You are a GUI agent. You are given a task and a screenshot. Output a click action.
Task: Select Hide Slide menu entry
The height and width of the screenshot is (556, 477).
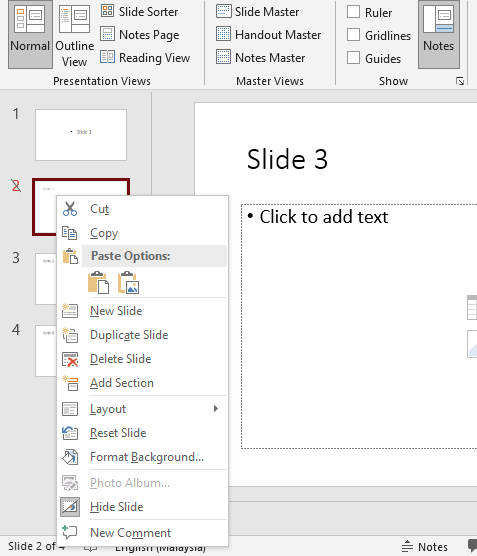pos(143,507)
